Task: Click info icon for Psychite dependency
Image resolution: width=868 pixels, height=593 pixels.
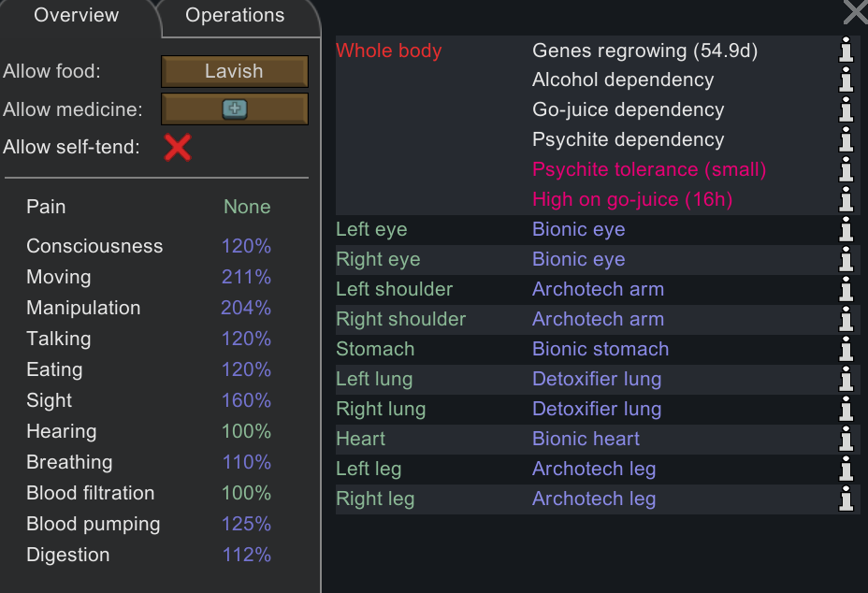Action: pyautogui.click(x=846, y=140)
